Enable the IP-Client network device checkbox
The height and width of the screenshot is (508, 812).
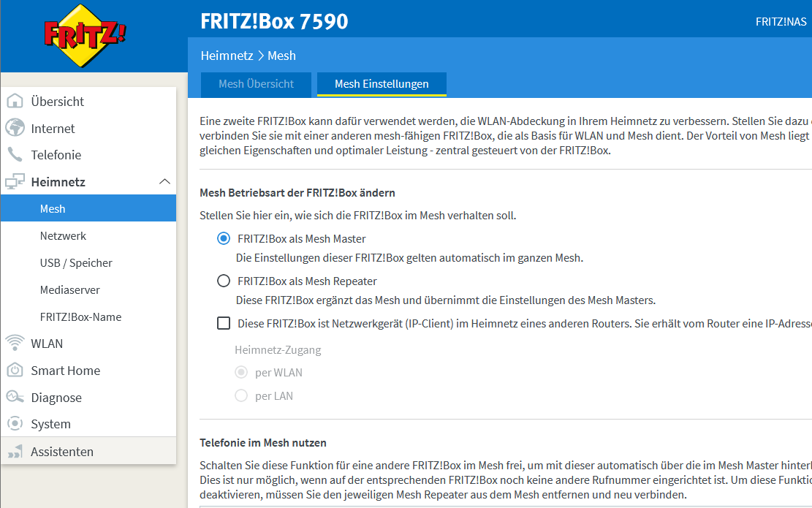[x=224, y=324]
